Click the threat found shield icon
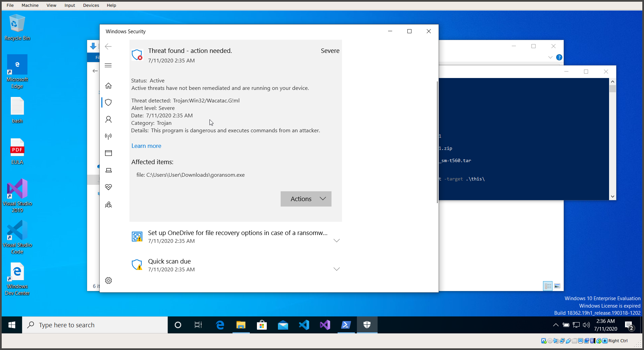 [137, 55]
